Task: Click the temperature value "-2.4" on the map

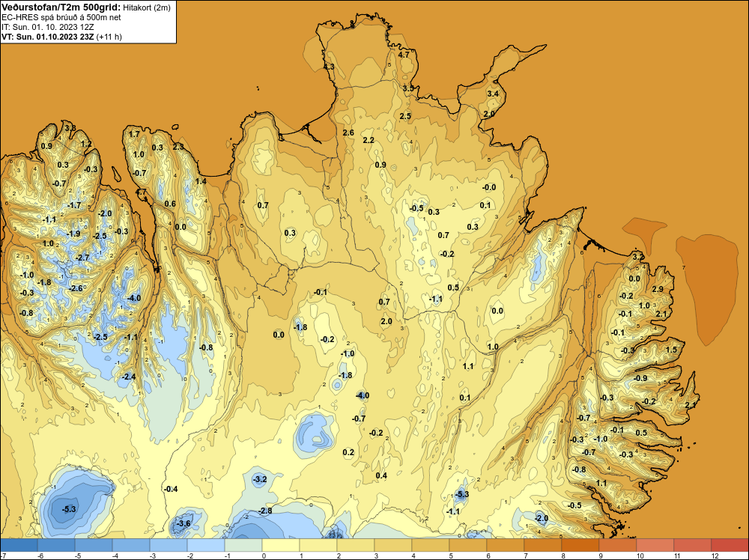Action: pyautogui.click(x=129, y=377)
